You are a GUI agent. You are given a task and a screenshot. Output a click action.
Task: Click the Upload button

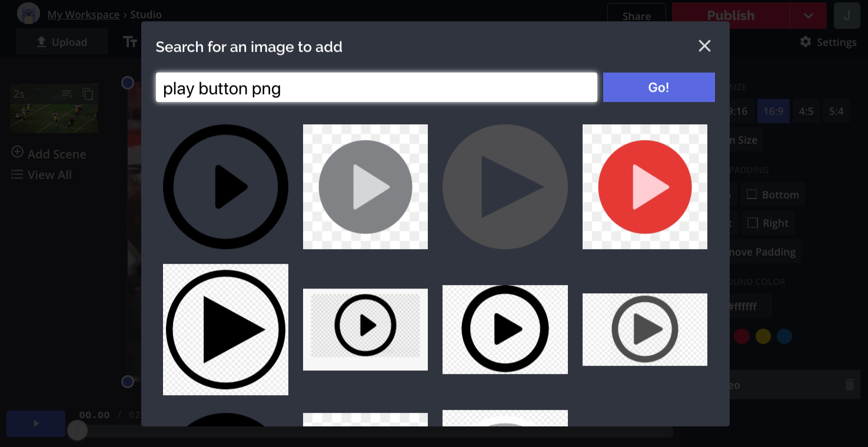(x=62, y=42)
